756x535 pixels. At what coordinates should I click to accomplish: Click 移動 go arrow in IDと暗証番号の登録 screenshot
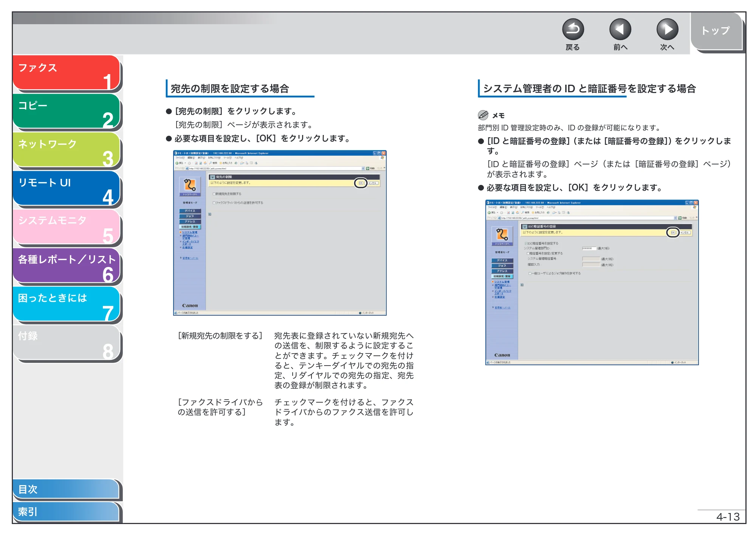(x=680, y=218)
